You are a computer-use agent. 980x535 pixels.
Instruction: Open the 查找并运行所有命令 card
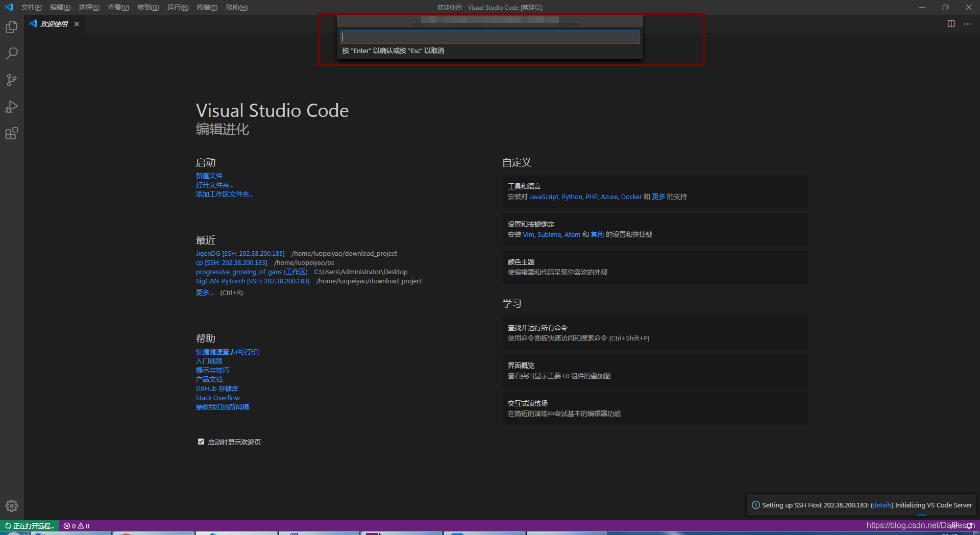pyautogui.click(x=655, y=333)
